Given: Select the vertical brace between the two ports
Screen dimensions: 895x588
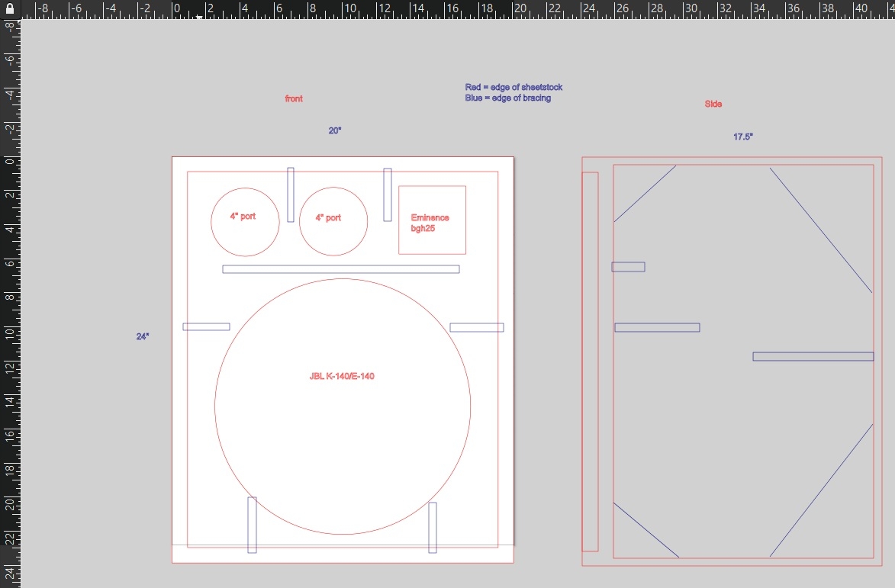Looking at the screenshot, I should point(291,194).
